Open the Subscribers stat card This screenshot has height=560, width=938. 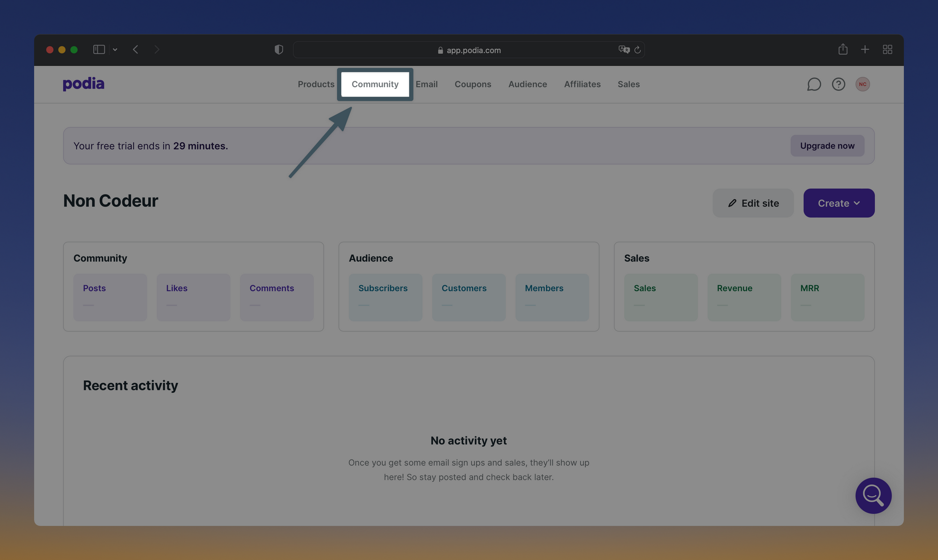click(x=385, y=297)
